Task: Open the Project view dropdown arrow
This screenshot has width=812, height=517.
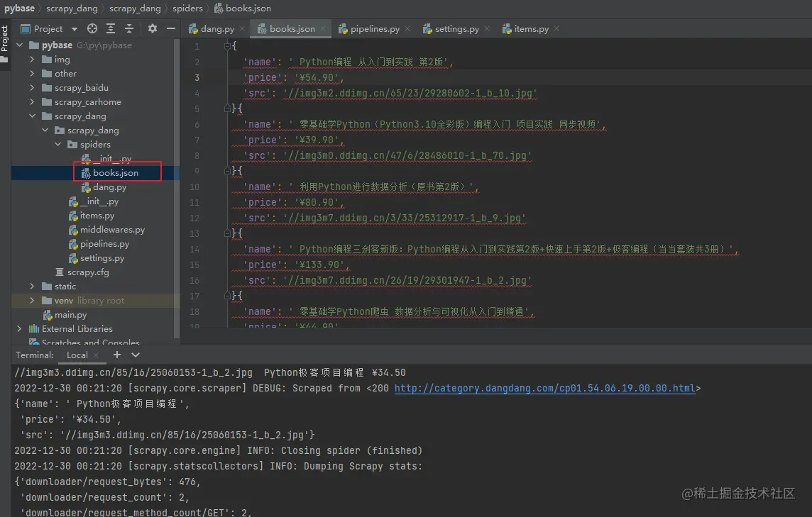Action: click(x=75, y=29)
